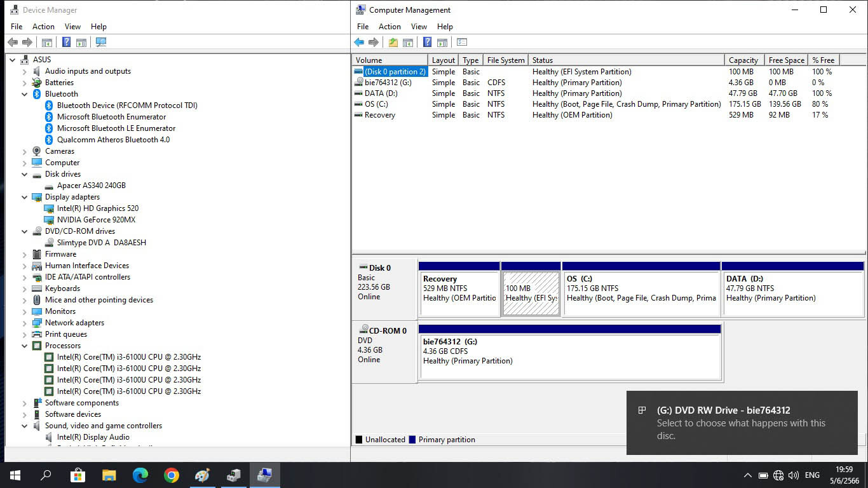Viewport: 868px width, 488px height.
Task: Open View menu in Device Manager
Action: click(x=72, y=27)
